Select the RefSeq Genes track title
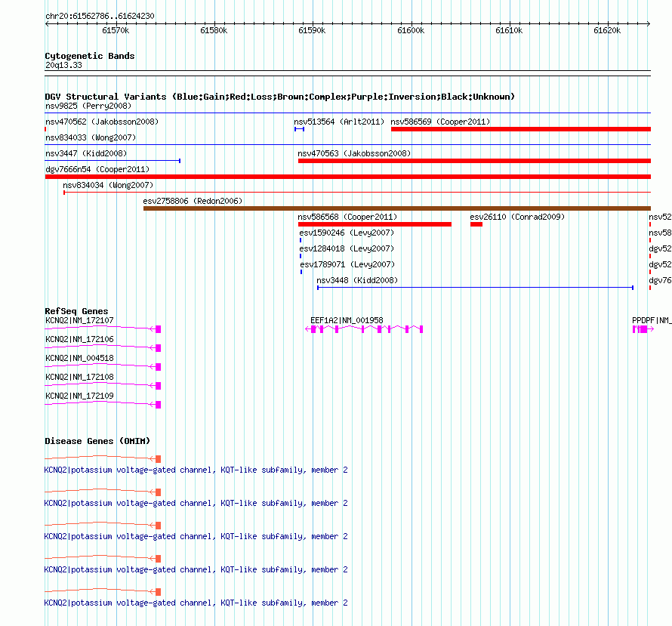672x626 pixels. (76, 311)
